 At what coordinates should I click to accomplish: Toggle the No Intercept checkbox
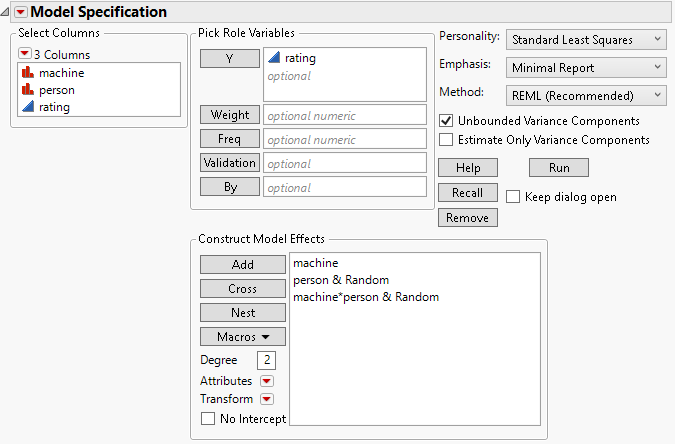[x=208, y=419]
